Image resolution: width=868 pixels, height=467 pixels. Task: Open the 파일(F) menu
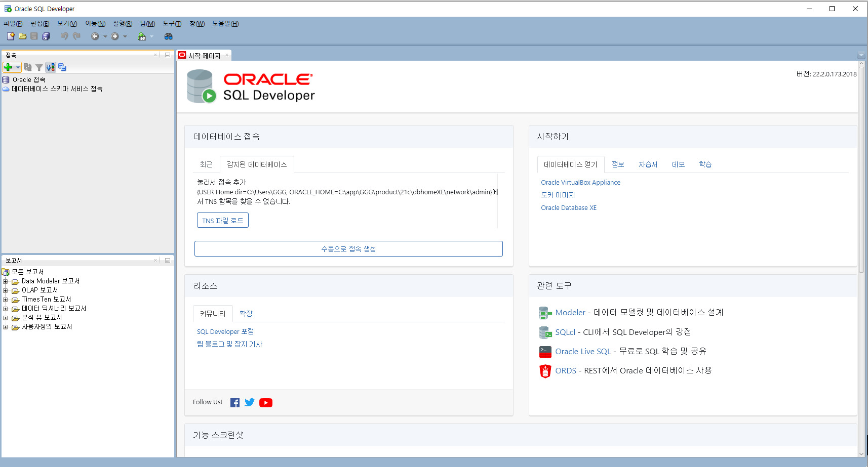[13, 23]
